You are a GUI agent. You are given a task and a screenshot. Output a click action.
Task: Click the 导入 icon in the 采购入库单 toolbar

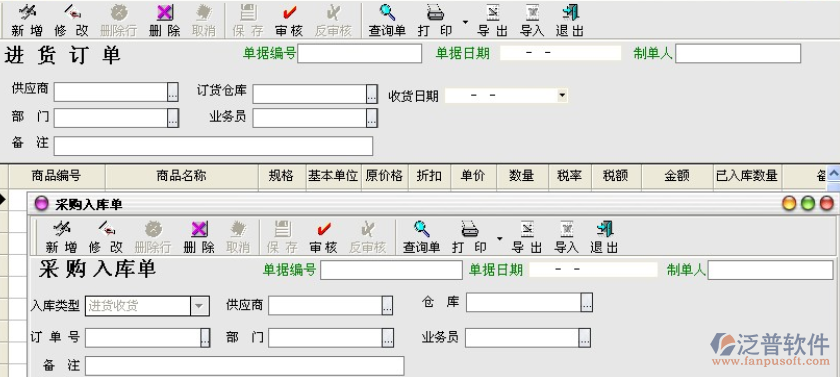(566, 237)
